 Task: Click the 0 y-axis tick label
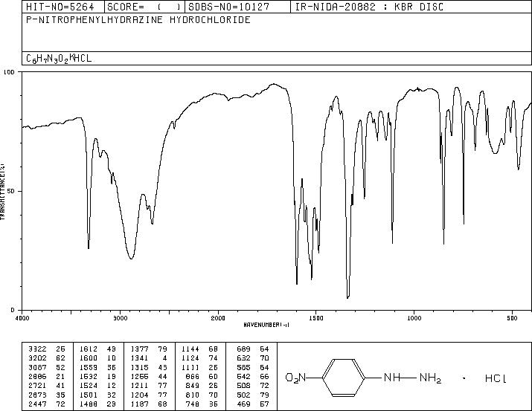tap(13, 310)
